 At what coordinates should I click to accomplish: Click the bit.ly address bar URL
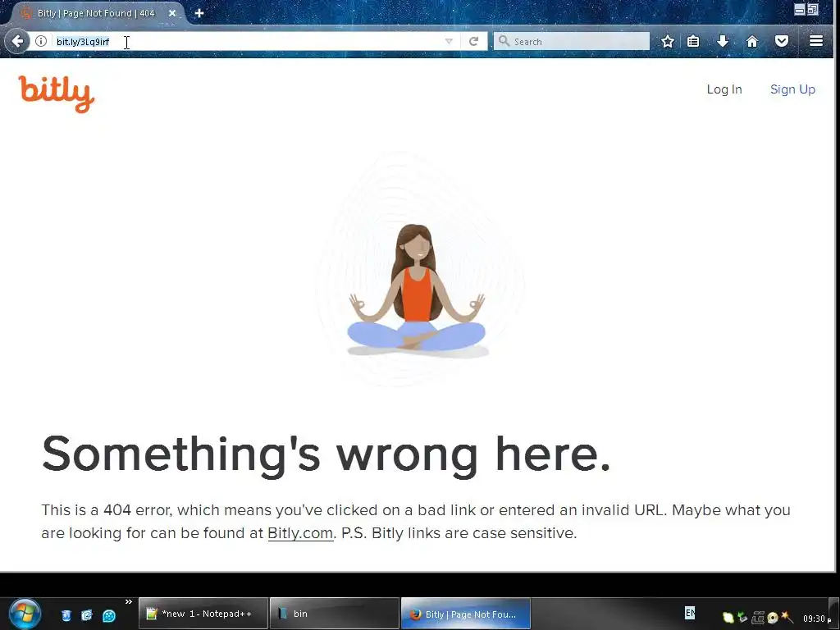pyautogui.click(x=83, y=42)
